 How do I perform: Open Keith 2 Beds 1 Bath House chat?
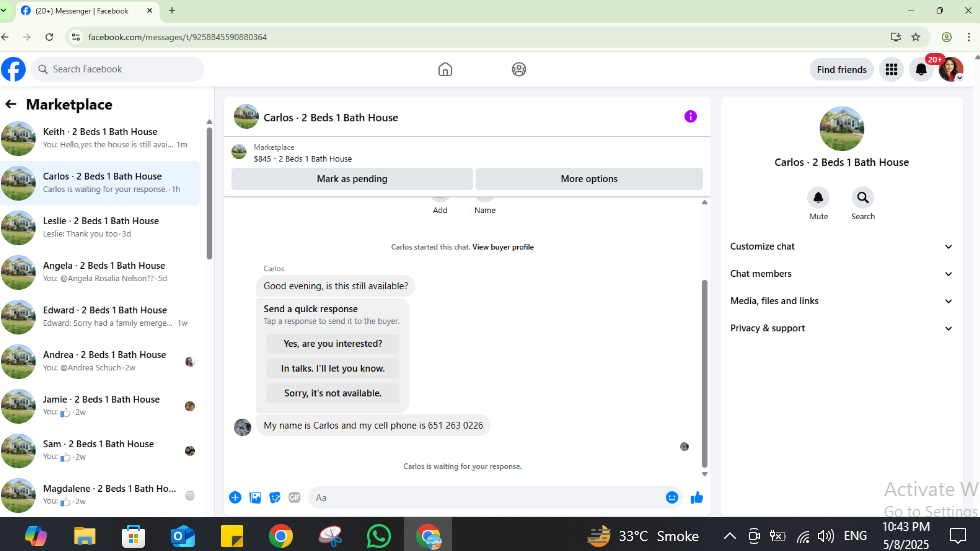pyautogui.click(x=100, y=138)
